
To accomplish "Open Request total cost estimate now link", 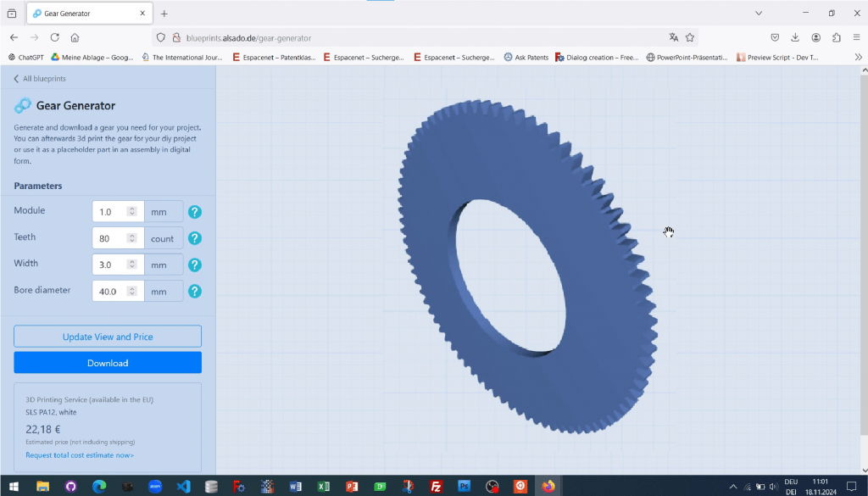I will pos(80,455).
